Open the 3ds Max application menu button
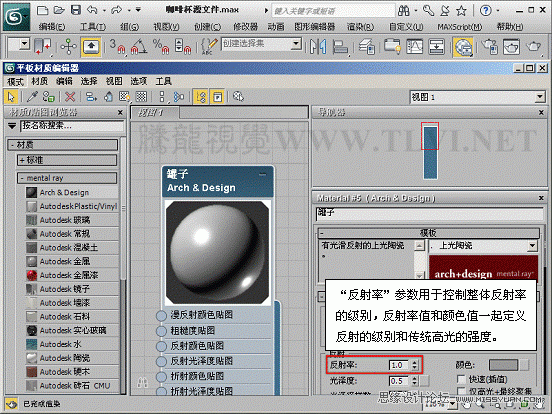 pyautogui.click(x=16, y=17)
